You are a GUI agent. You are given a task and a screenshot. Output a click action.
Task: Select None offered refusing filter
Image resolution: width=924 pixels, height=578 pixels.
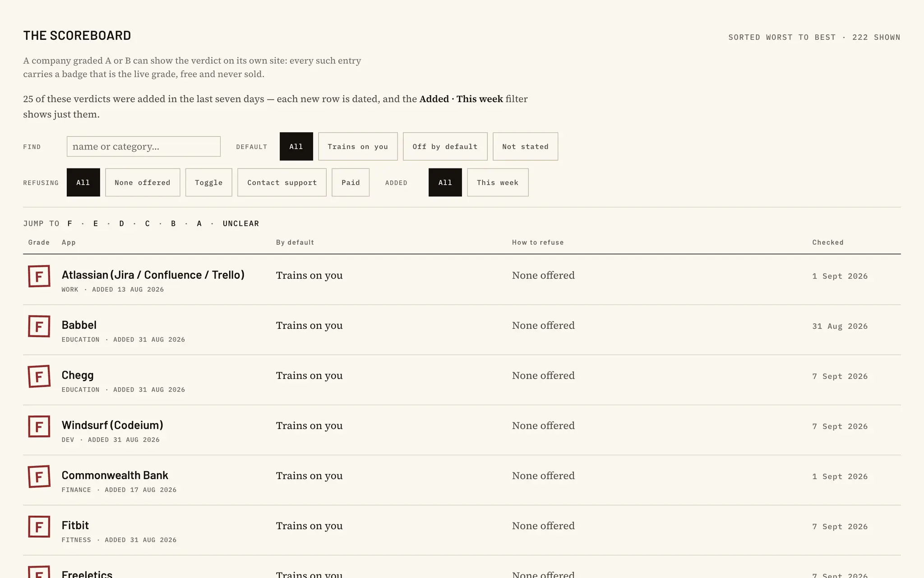point(143,182)
